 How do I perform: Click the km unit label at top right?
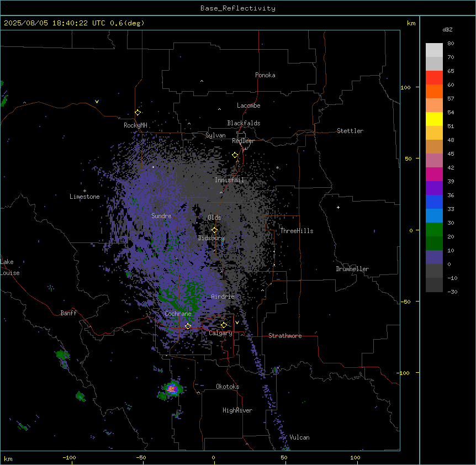point(411,23)
